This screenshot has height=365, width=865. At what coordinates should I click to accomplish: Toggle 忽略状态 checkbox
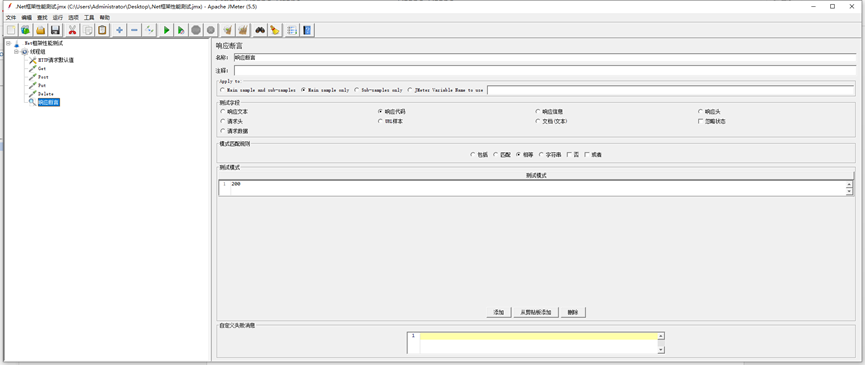701,121
